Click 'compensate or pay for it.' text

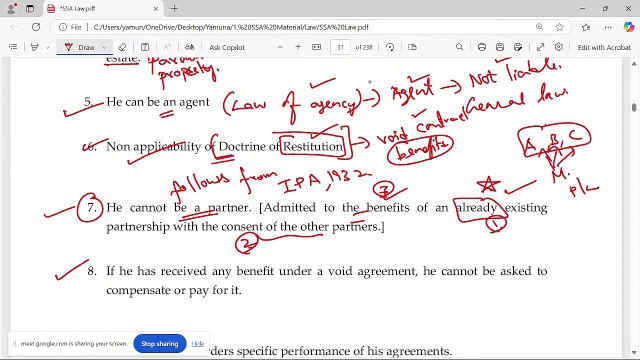point(174,290)
